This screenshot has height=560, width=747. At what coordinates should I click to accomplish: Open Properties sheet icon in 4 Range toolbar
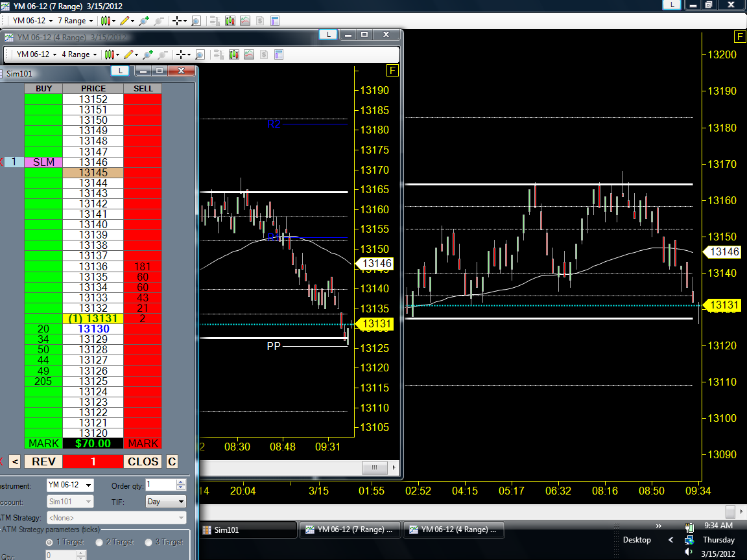pyautogui.click(x=279, y=54)
